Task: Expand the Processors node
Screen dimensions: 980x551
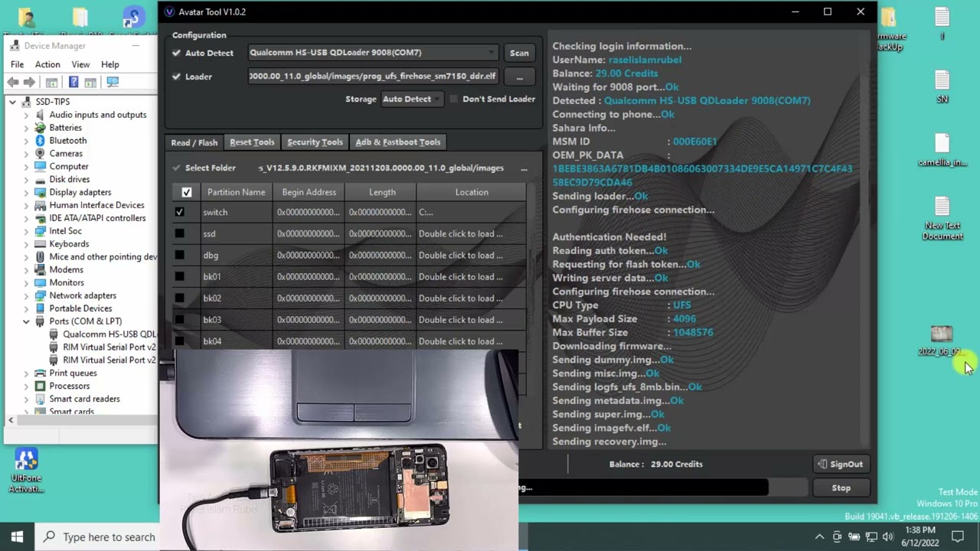Action: tap(26, 386)
